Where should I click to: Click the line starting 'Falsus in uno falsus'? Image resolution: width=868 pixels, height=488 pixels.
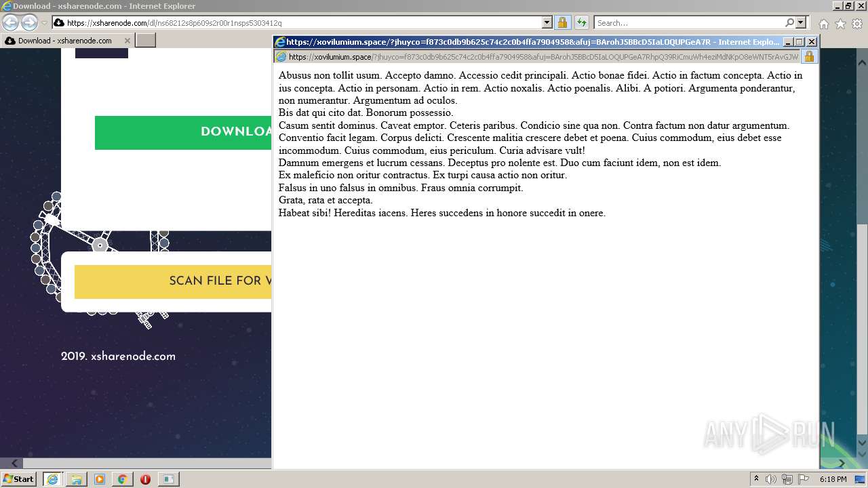coord(401,188)
